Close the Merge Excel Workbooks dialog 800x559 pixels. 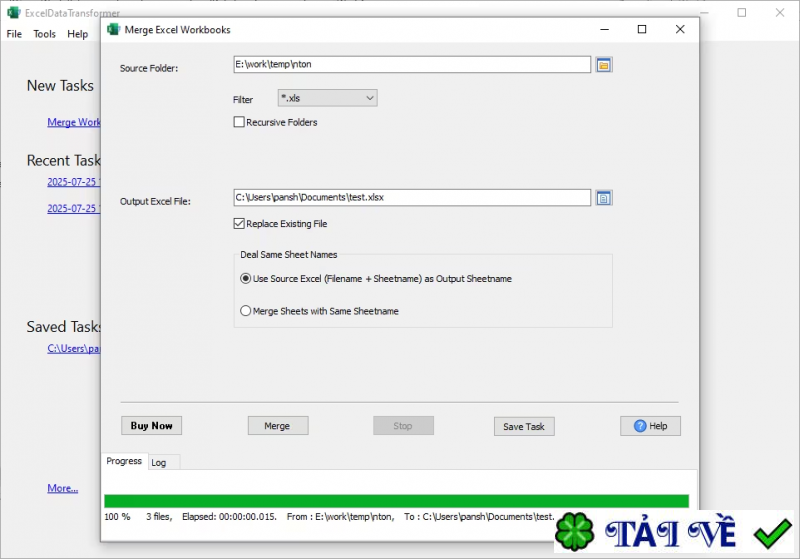point(680,30)
